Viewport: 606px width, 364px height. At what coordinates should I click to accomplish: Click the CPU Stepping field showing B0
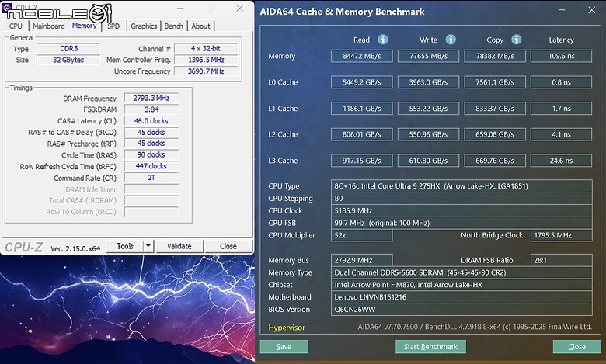(461, 199)
